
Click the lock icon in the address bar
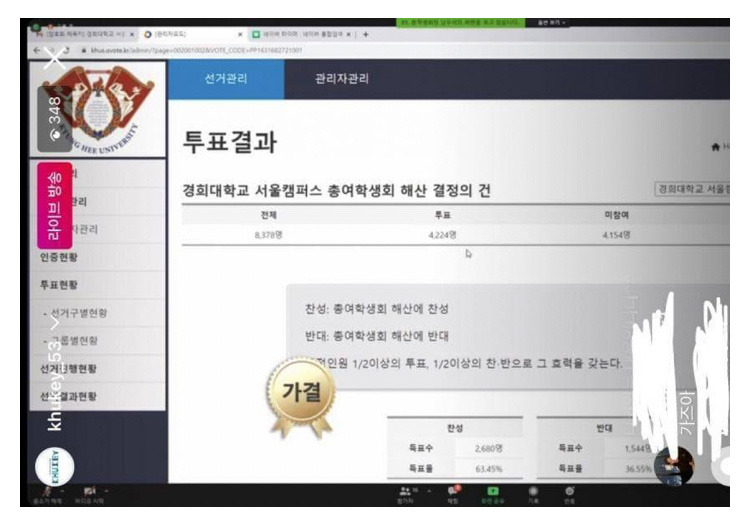(84, 50)
